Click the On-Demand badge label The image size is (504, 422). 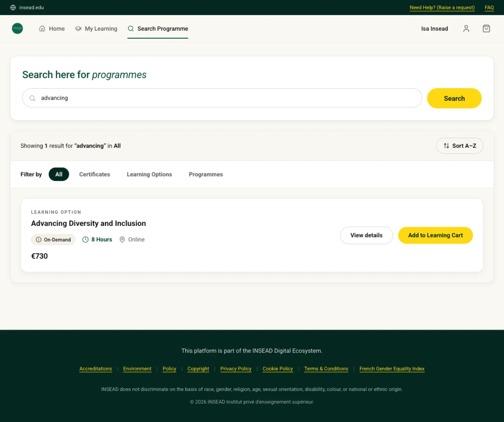point(57,240)
